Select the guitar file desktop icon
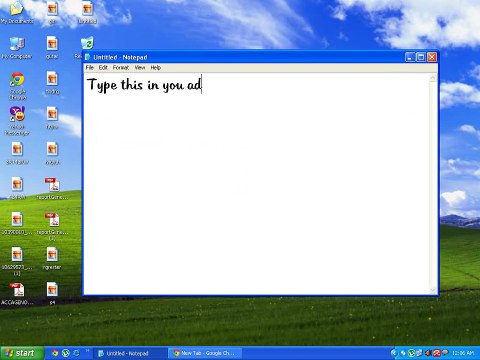This screenshot has width=480, height=360. (52, 47)
